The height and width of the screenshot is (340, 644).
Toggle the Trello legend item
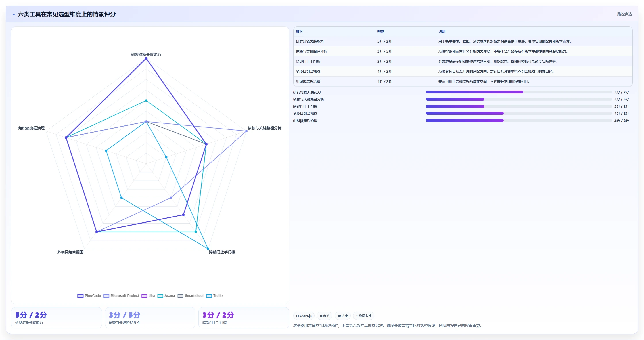click(x=214, y=296)
